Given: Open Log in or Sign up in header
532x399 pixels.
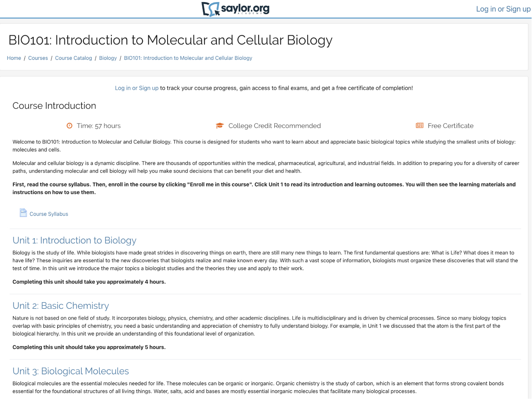Looking at the screenshot, I should click(503, 9).
